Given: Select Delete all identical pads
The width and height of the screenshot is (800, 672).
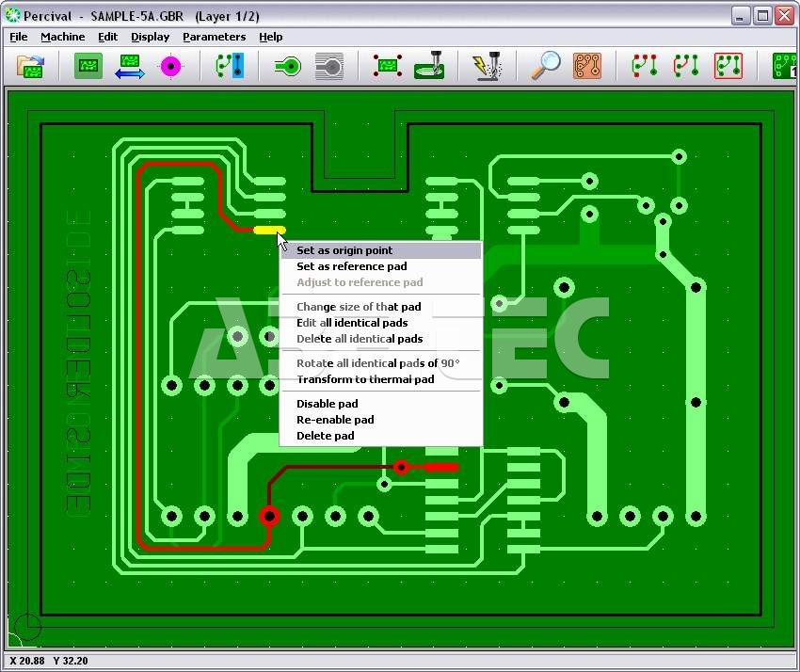Looking at the screenshot, I should tap(381, 339).
